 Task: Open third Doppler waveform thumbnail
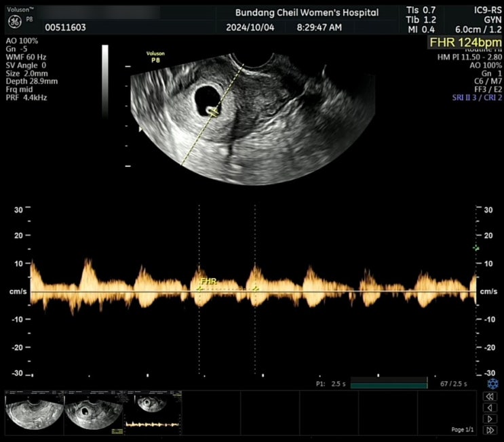coord(153,413)
